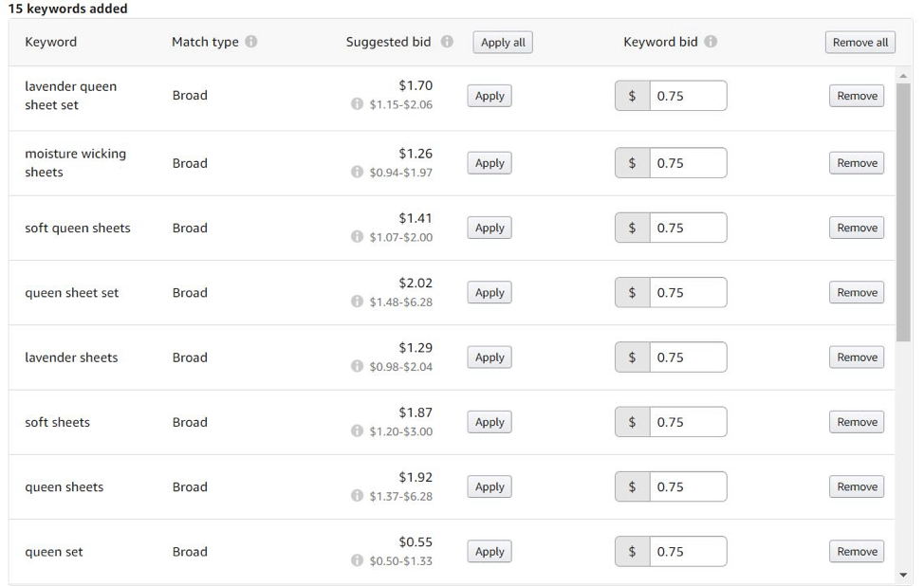
Task: Click scrollbar up arrow in keyword list
Action: coord(903,76)
